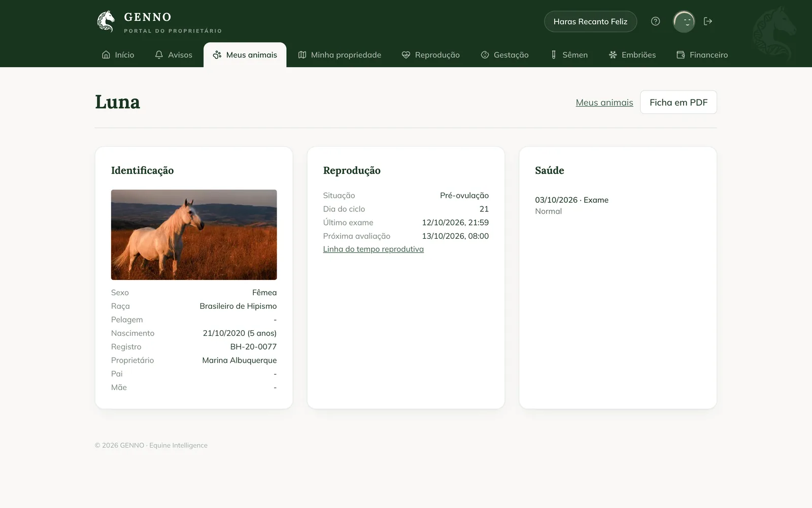Viewport: 812px width, 508px height.
Task: Click the paw icon beside Meus animais
Action: coord(217,55)
